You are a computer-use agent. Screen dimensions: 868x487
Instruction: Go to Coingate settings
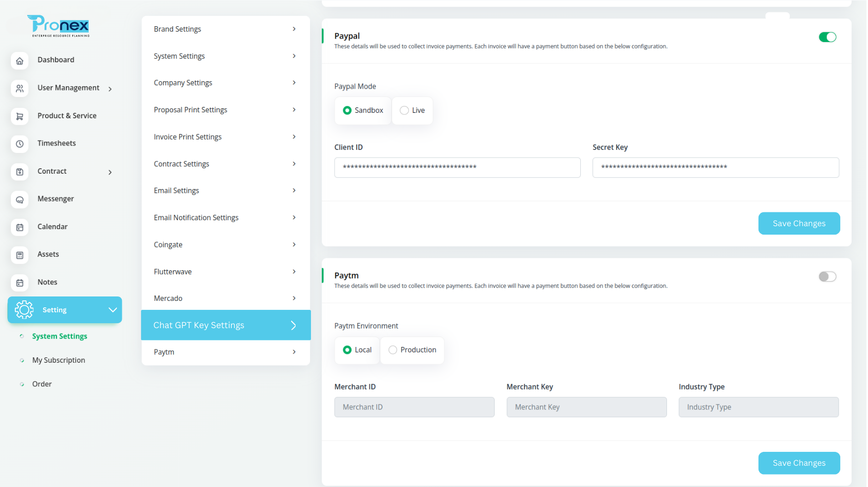[226, 244]
